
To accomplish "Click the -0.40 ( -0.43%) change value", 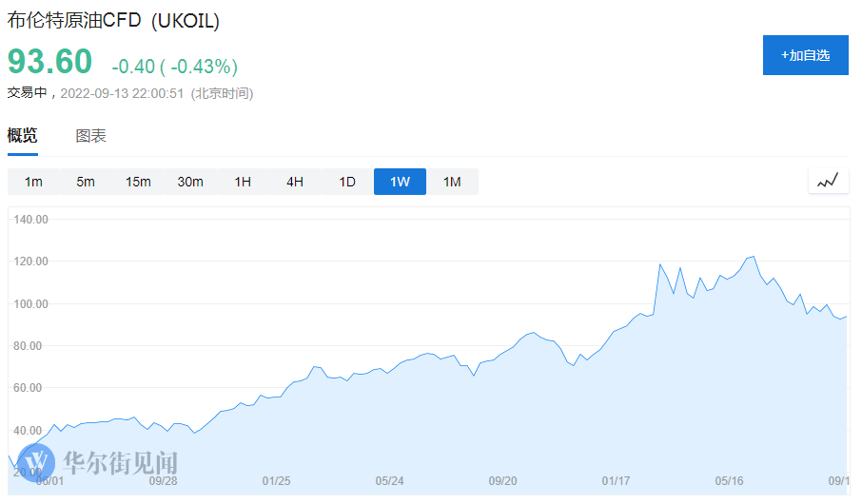I will click(x=175, y=67).
